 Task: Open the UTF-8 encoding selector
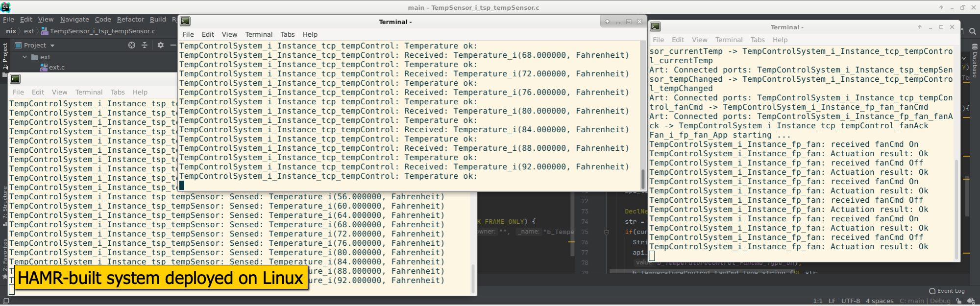pos(850,301)
